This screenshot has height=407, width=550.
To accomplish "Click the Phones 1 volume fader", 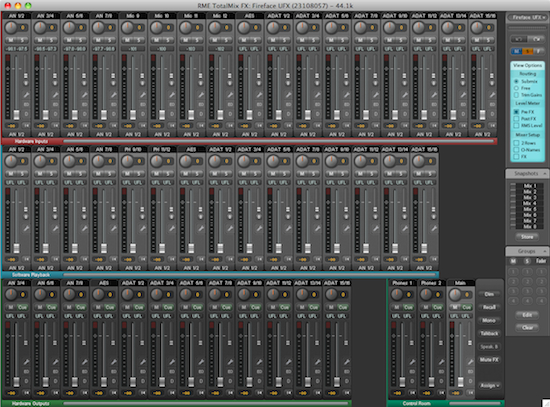I will tap(402, 382).
